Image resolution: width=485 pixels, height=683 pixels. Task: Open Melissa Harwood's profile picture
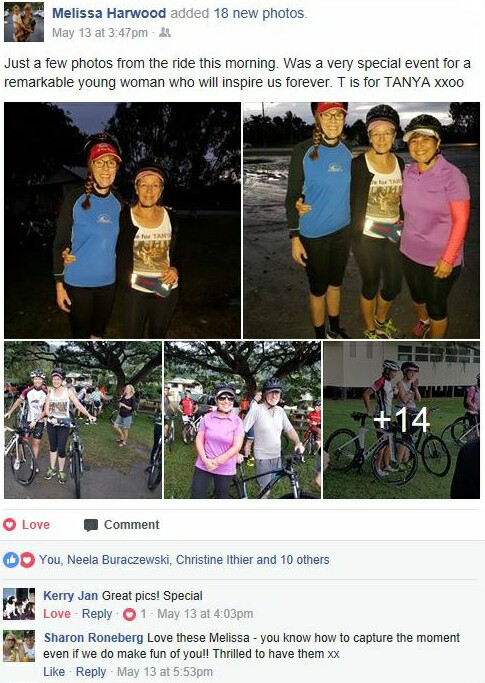click(24, 22)
